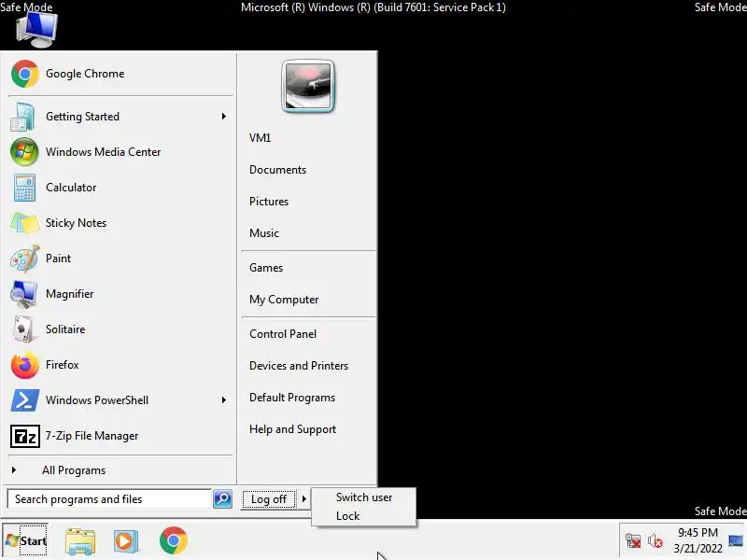Image resolution: width=747 pixels, height=560 pixels.
Task: Click the muted volume tray icon
Action: pyautogui.click(x=655, y=541)
